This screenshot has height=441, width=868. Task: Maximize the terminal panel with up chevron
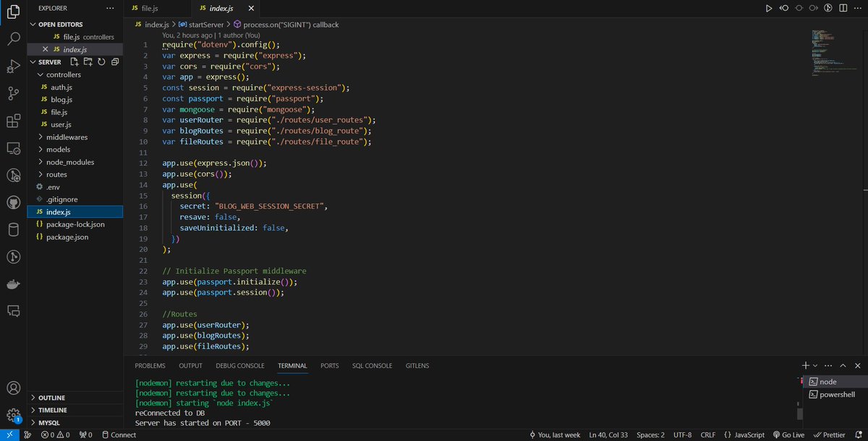844,366
